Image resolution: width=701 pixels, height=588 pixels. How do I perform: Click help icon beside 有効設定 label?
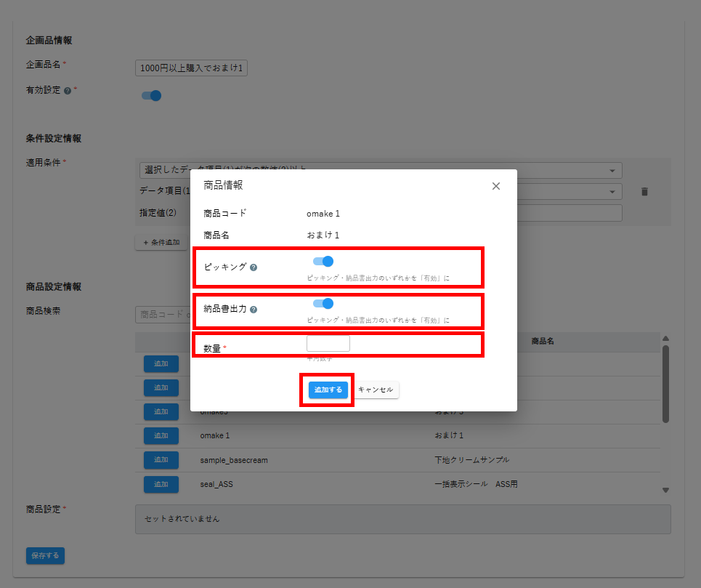pyautogui.click(x=68, y=92)
